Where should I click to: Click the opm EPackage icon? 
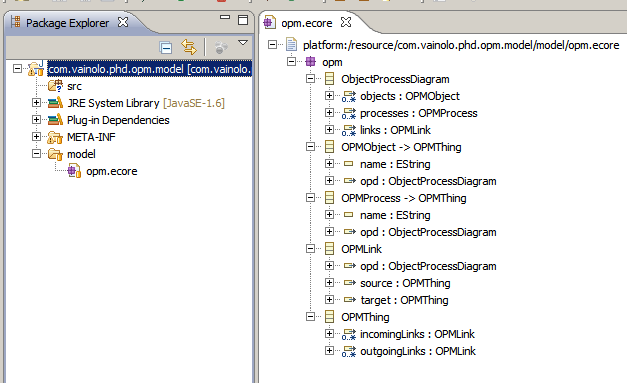pos(310,62)
